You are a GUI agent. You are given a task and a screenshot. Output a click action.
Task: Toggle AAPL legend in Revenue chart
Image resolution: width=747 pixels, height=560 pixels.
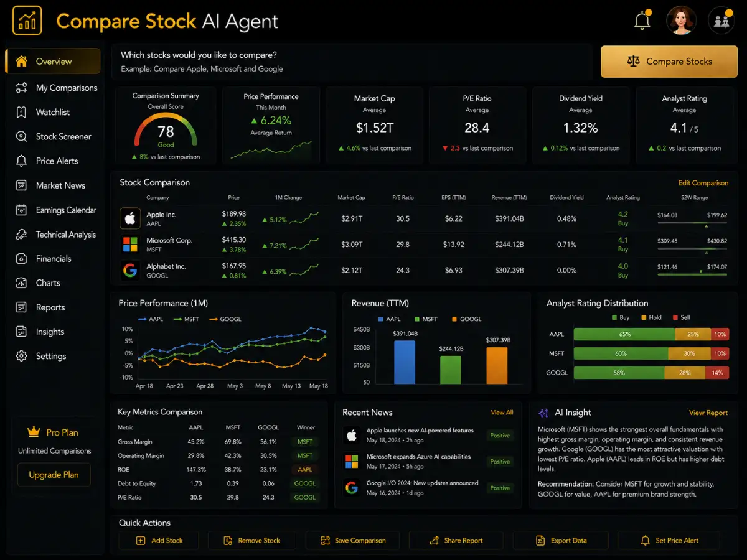coord(389,319)
